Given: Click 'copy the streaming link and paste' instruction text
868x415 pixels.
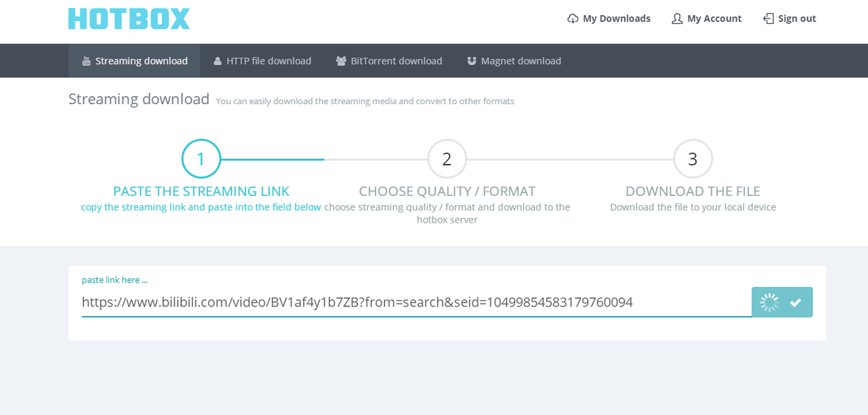Looking at the screenshot, I should coord(201,207).
